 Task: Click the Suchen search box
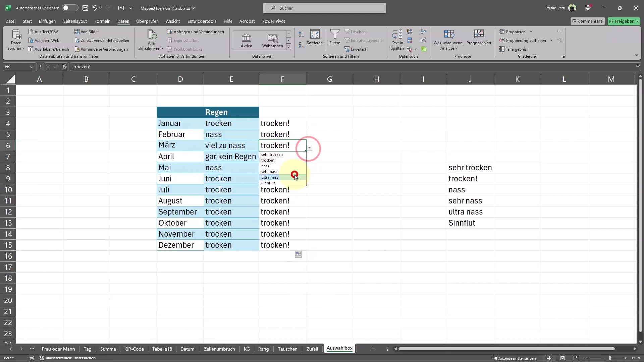pos(325,8)
